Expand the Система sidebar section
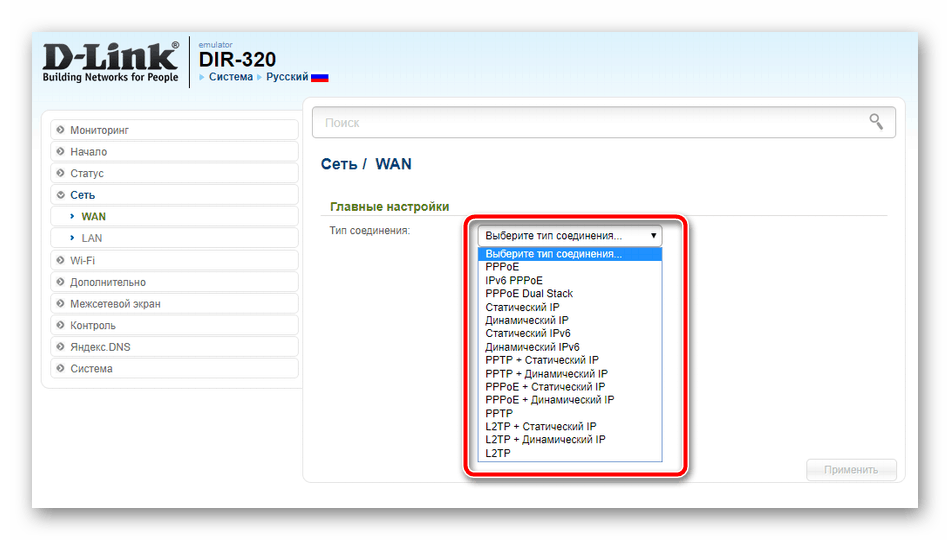This screenshot has width=950, height=540. (174, 368)
